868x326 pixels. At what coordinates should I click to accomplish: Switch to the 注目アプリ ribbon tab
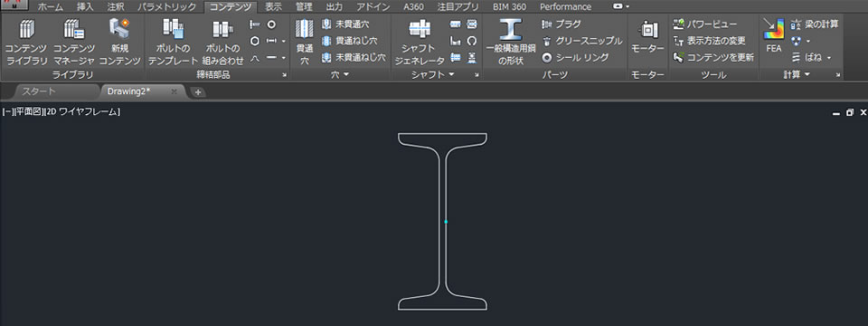(458, 7)
